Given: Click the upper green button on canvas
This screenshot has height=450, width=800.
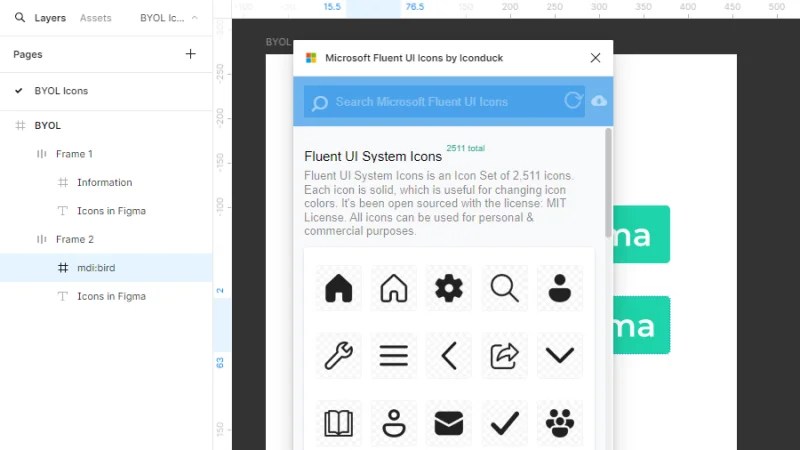Looking at the screenshot, I should [641, 234].
